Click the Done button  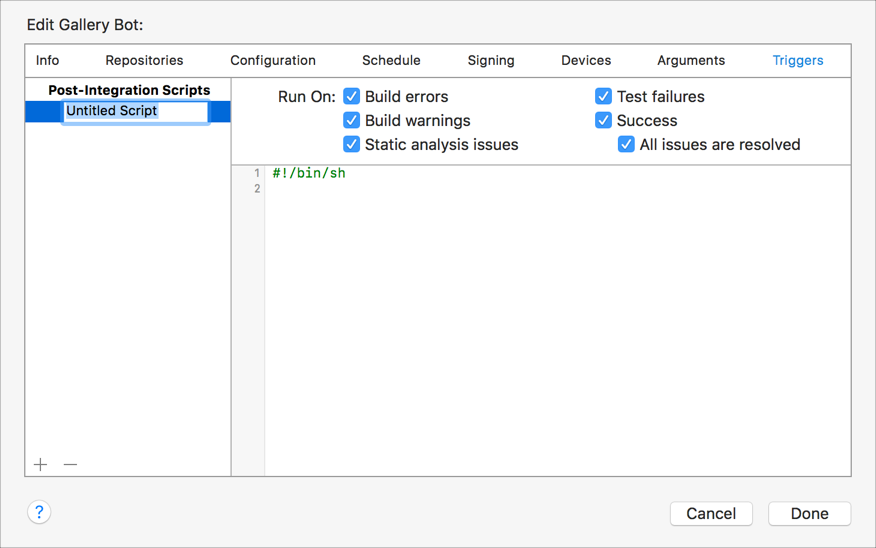(809, 513)
